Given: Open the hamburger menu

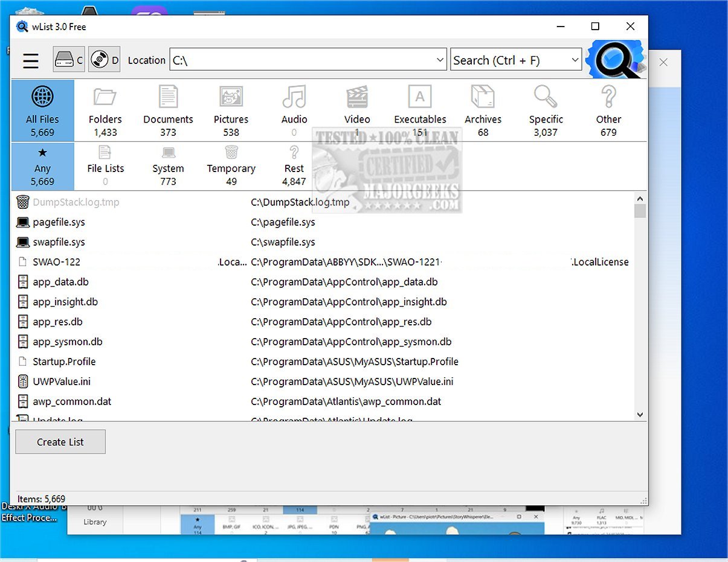Looking at the screenshot, I should coord(31,60).
